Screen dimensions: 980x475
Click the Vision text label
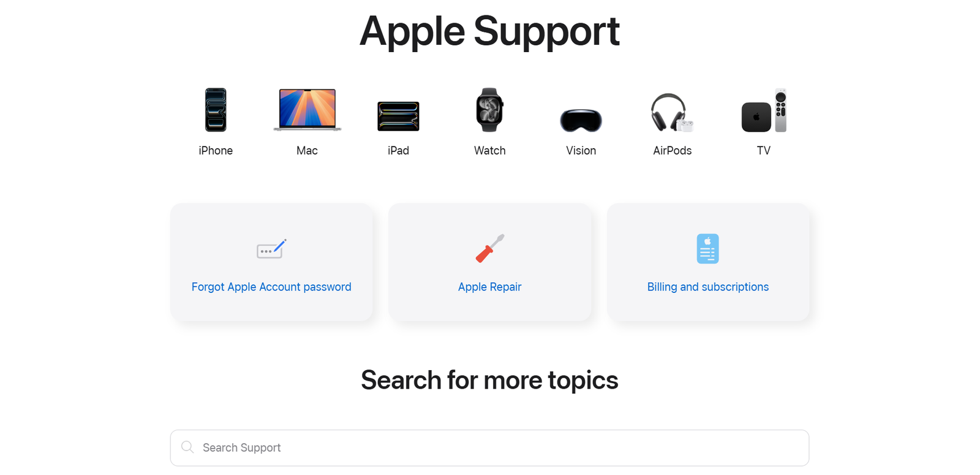pyautogui.click(x=581, y=151)
